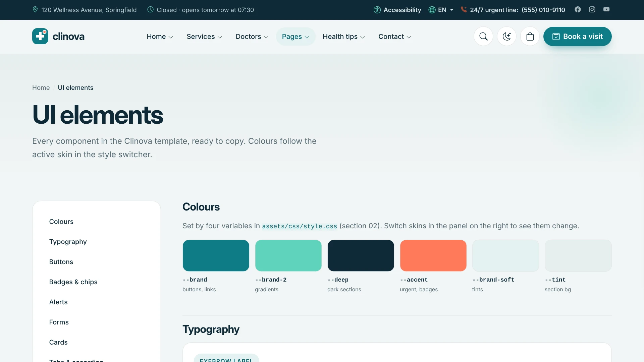Image resolution: width=644 pixels, height=362 pixels.
Task: Expand the Health tips menu
Action: 344,37
